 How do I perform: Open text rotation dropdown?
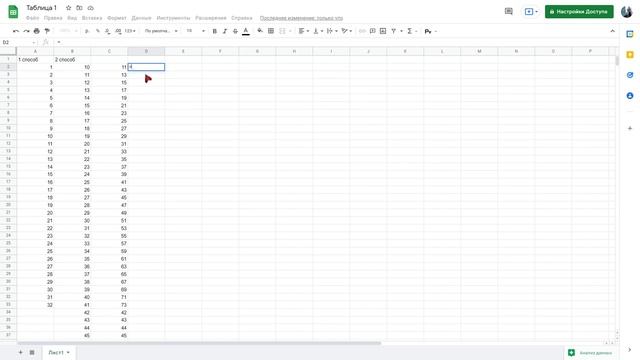347,31
